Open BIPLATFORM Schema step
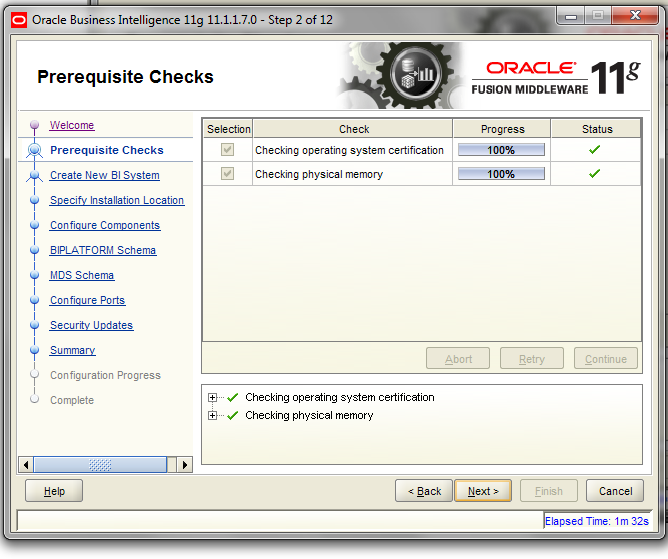This screenshot has width=668, height=559. coord(103,250)
